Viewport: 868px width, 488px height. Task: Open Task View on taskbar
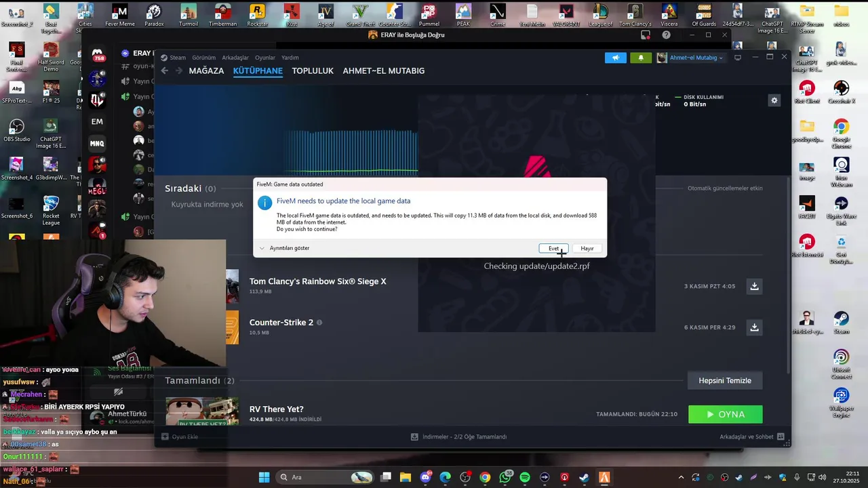386,477
